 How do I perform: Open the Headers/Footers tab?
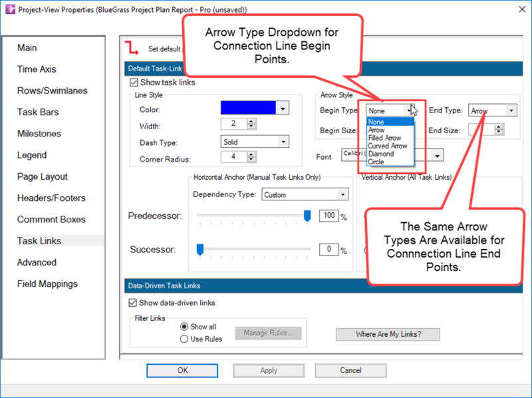(52, 198)
